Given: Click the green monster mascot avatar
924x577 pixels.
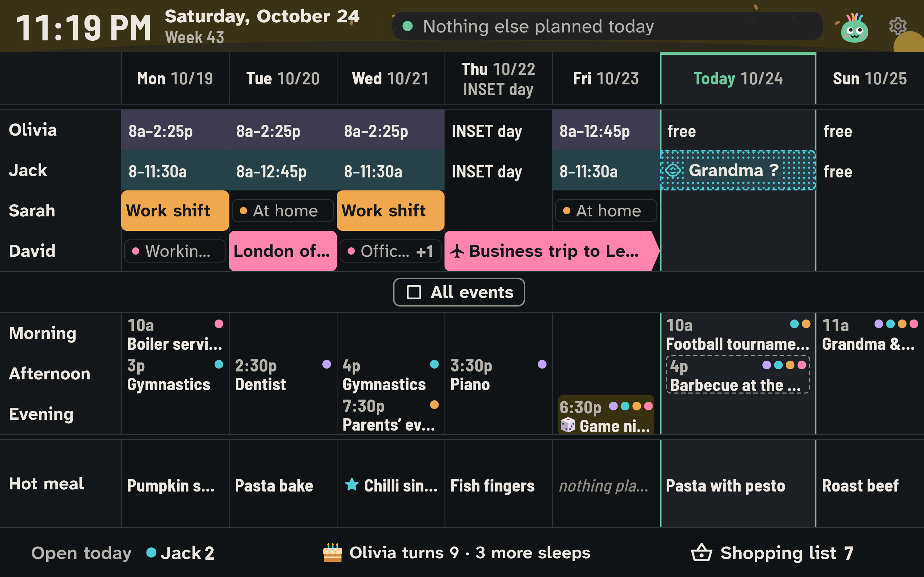Looking at the screenshot, I should coord(854,28).
